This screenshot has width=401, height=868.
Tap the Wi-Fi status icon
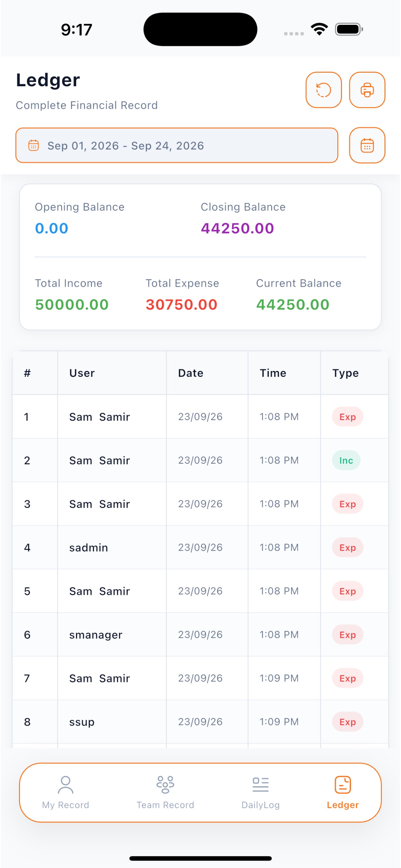tap(319, 29)
